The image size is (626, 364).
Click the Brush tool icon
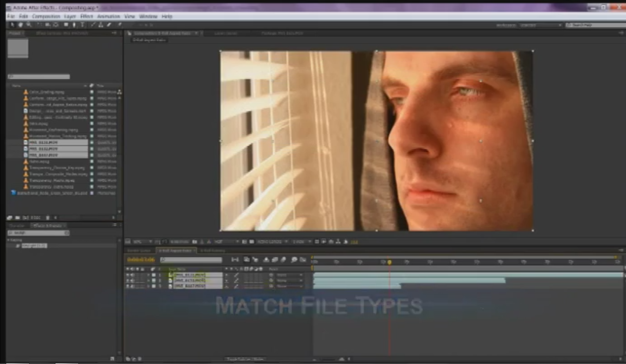point(92,25)
